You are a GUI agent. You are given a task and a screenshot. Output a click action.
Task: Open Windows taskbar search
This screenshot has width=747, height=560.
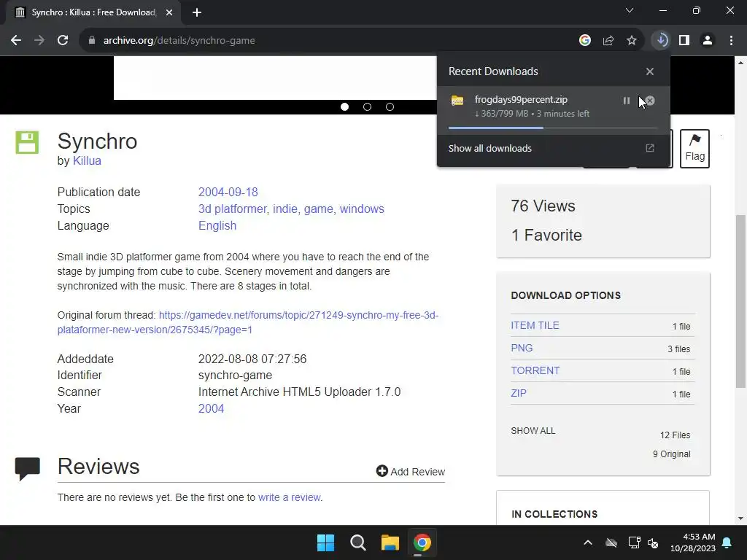point(357,542)
